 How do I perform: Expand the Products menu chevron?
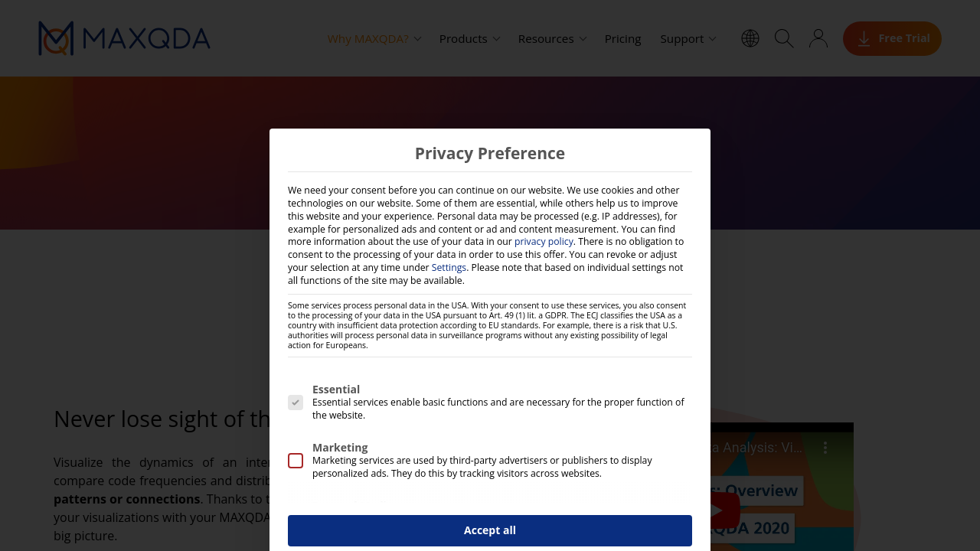click(496, 39)
